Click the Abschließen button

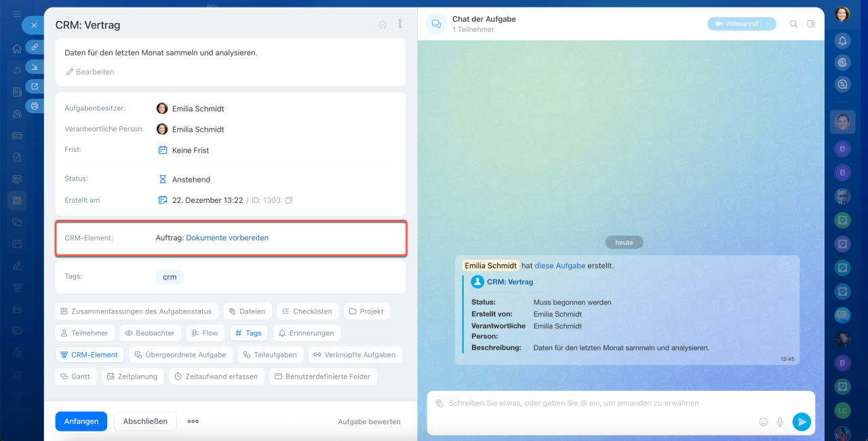point(145,421)
